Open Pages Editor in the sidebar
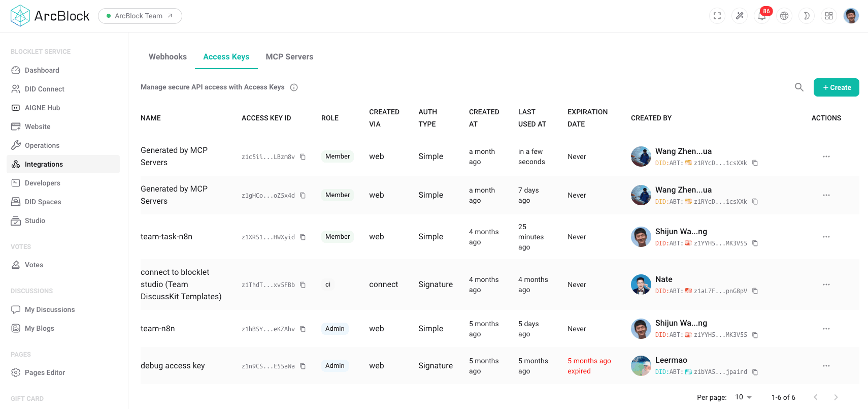 coord(63,372)
